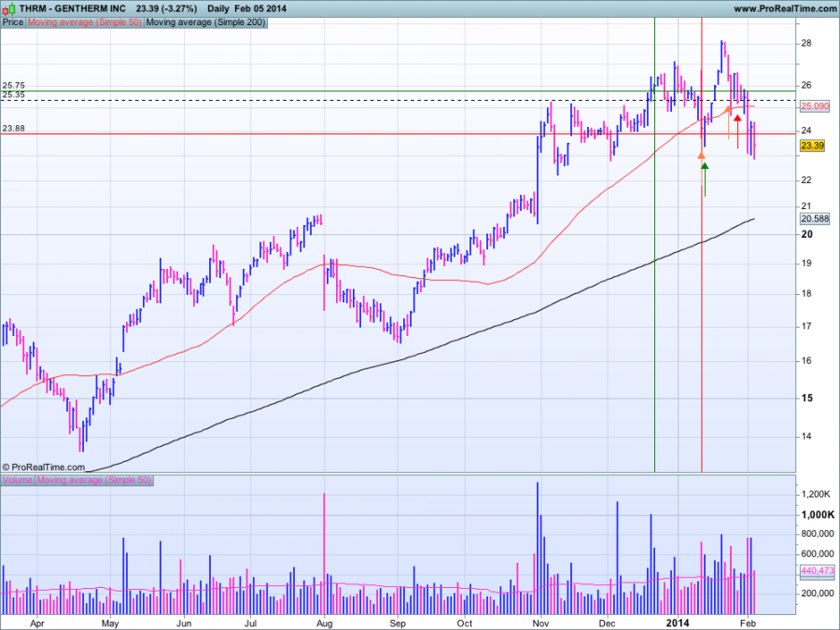Click the Feb 05 2014 date label
The image size is (840, 630).
260,8
